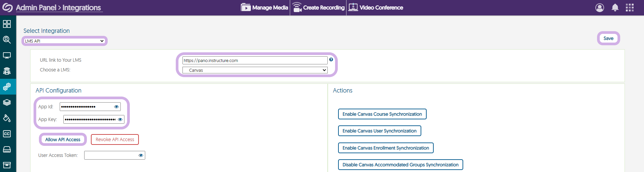Open the dashboard grid icon in sidebar
This screenshot has width=644, height=172.
click(7, 24)
